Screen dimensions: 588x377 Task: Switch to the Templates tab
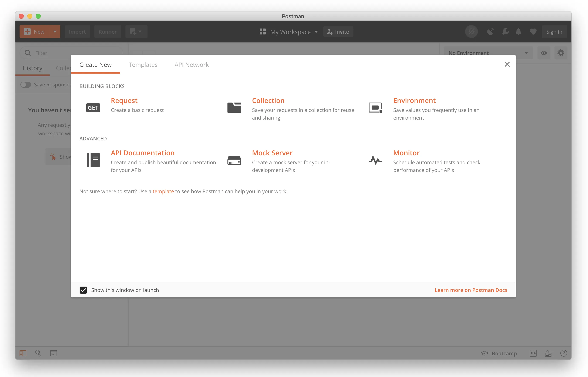tap(143, 65)
